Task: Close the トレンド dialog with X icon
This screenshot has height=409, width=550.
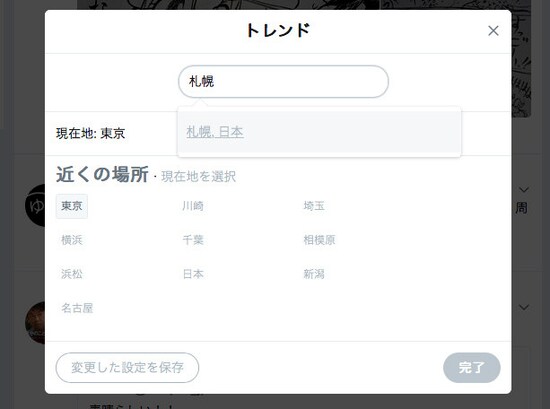Action: (x=493, y=31)
